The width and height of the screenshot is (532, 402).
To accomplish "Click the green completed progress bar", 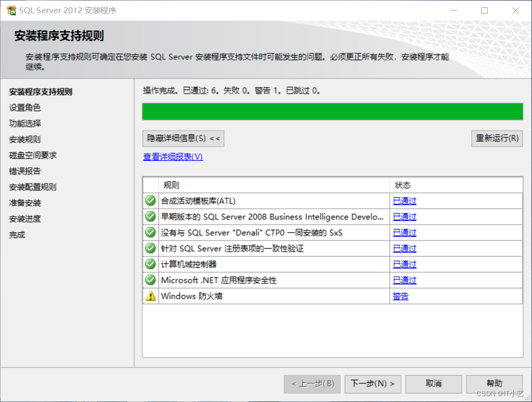I will (x=332, y=112).
